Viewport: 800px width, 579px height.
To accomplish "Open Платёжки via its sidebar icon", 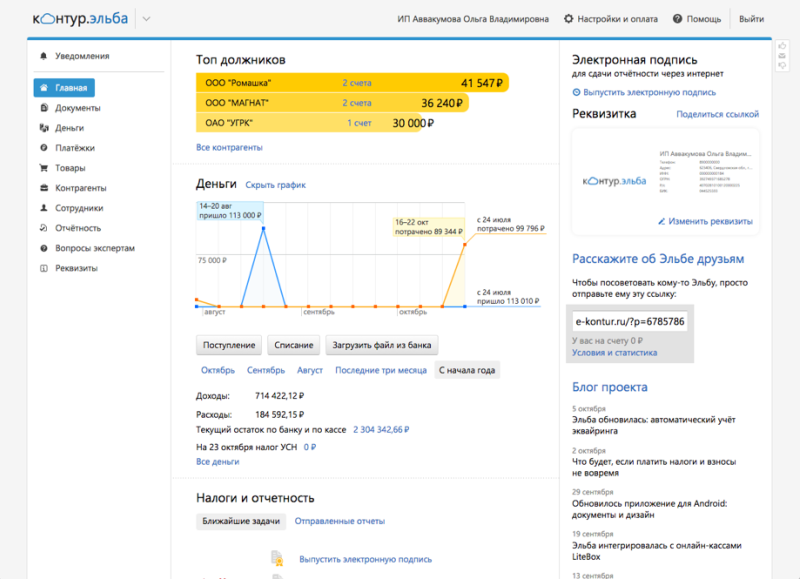I will coord(44,148).
